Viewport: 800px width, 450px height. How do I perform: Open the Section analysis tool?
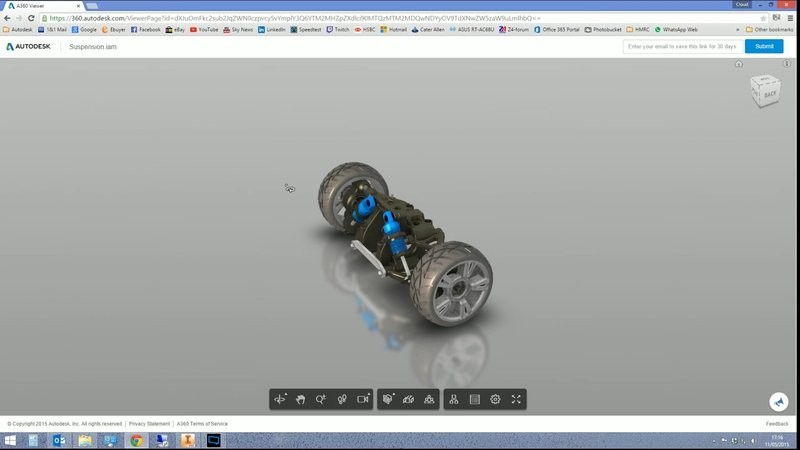point(387,399)
